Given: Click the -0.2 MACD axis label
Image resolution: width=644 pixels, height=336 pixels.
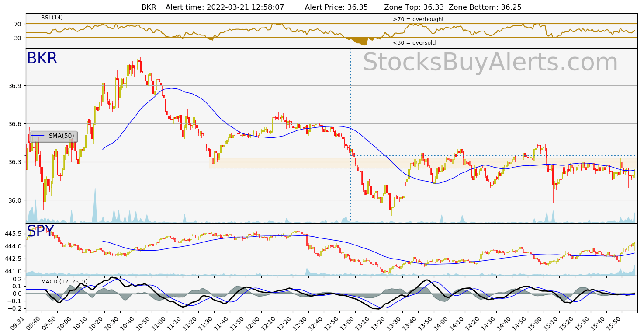Looking at the screenshot, I should point(15,308).
